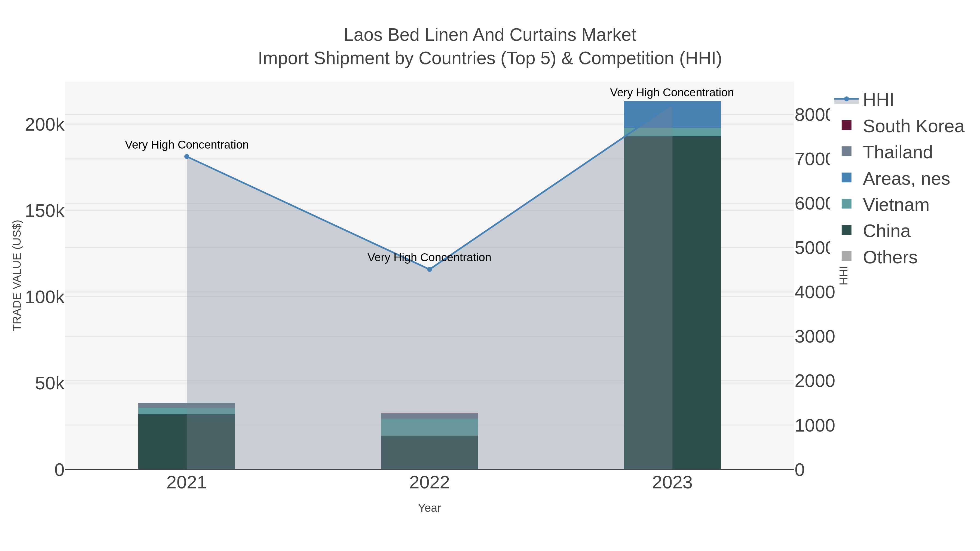Click the 4000 HHI axis tick label
980x551 pixels.
pos(814,293)
